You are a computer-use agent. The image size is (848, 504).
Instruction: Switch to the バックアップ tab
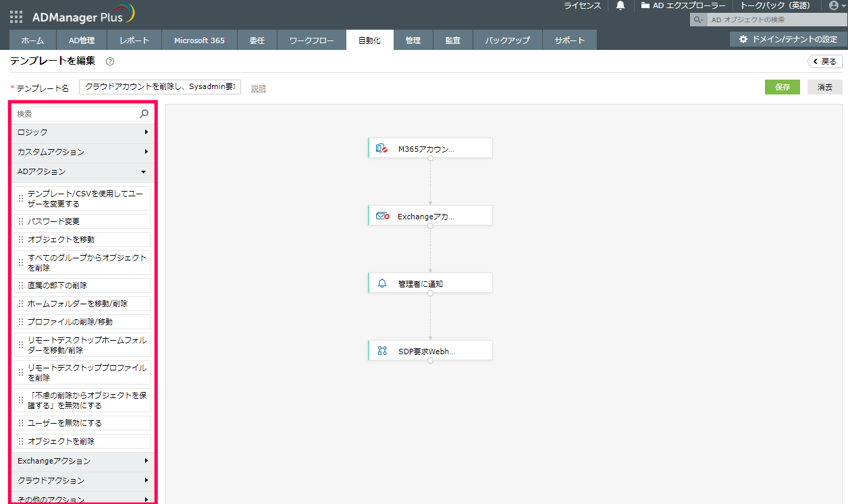click(x=508, y=40)
